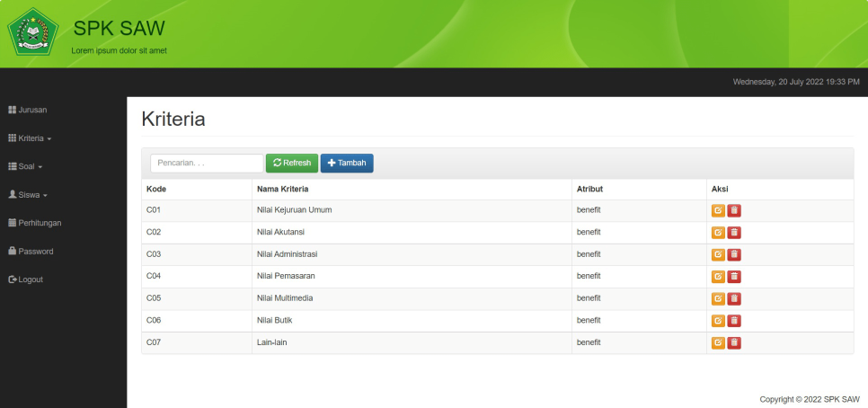The width and height of the screenshot is (868, 408).
Task: Click the edit icon for Nilai Multimedia
Action: [x=718, y=298]
